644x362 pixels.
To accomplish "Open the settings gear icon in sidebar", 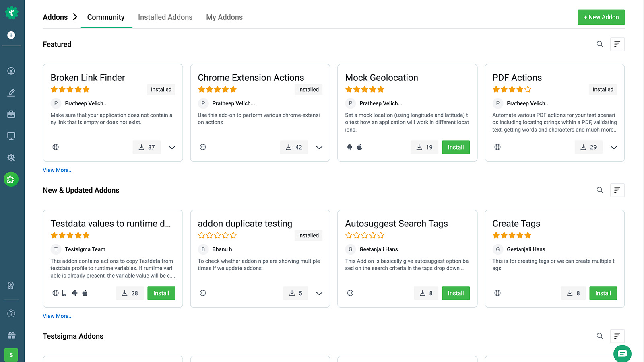I will 11,158.
